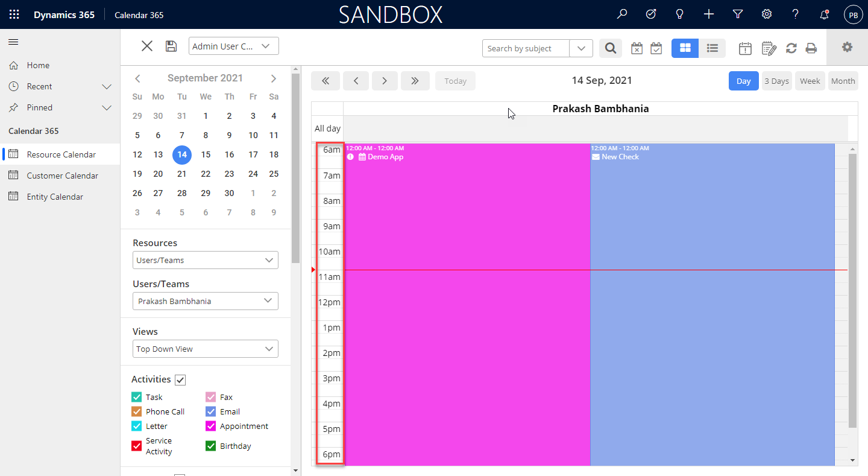Expand the Prakash Bambhania user dropdown
868x476 pixels.
tap(205, 301)
